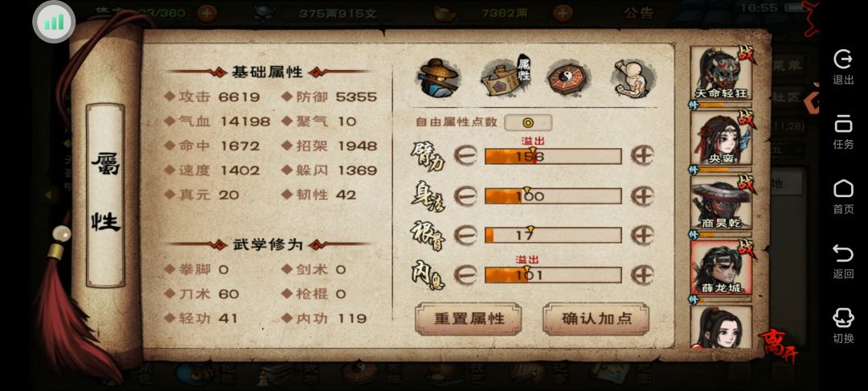
Task: Open the meridian body figure icon
Action: tap(633, 78)
